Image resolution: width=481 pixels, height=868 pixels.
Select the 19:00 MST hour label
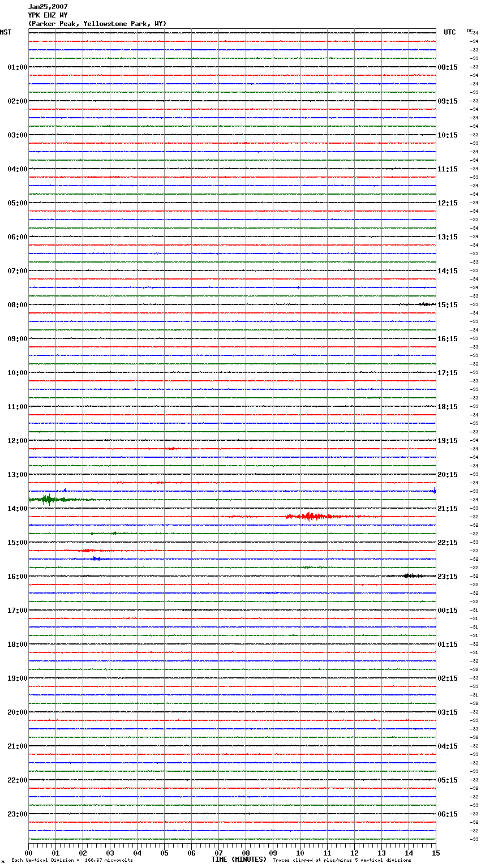tap(17, 678)
